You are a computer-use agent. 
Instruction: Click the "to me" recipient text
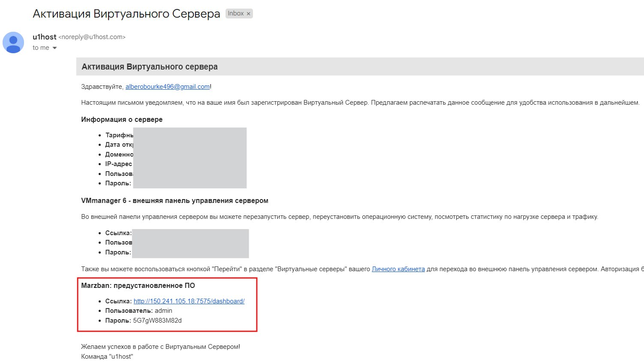[x=41, y=48]
